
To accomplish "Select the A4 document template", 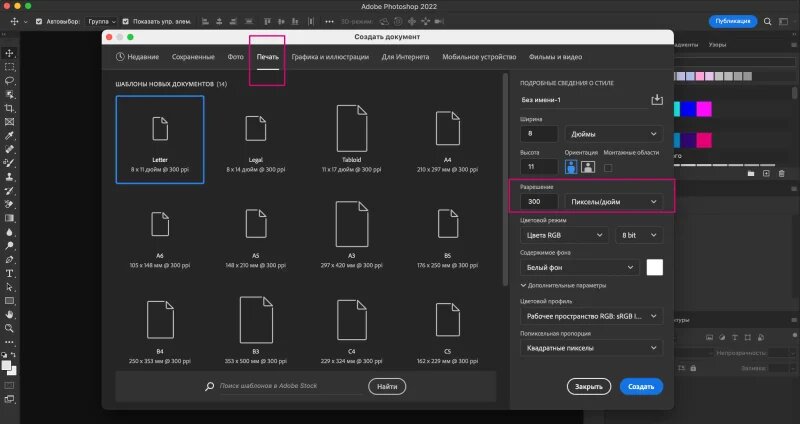I will tap(447, 139).
